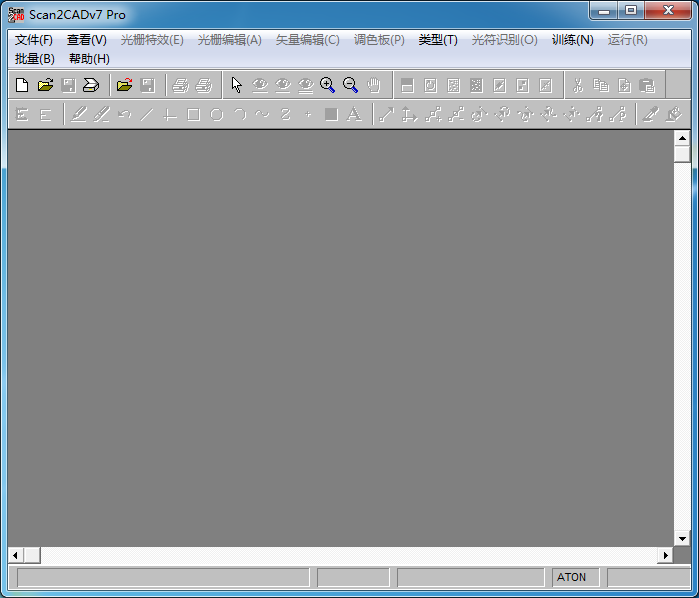Select the circle drawing tool
The width and height of the screenshot is (699, 598).
point(217,115)
